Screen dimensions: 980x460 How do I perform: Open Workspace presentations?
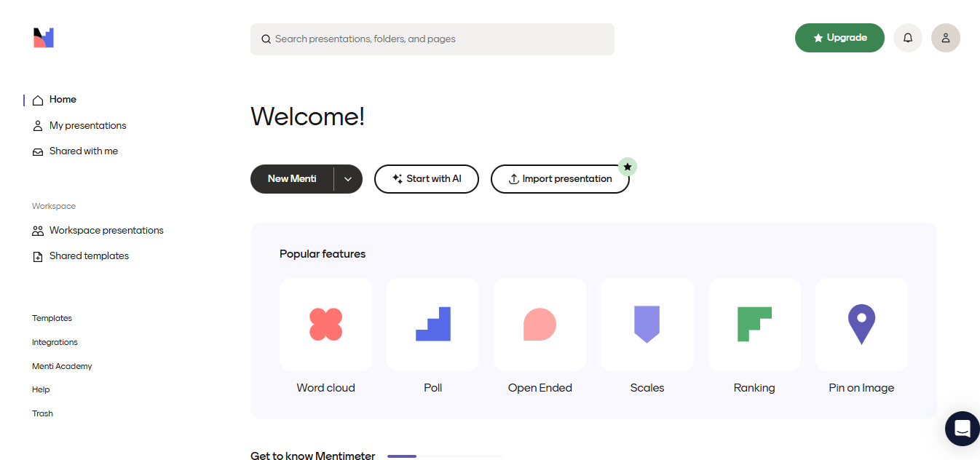98,231
